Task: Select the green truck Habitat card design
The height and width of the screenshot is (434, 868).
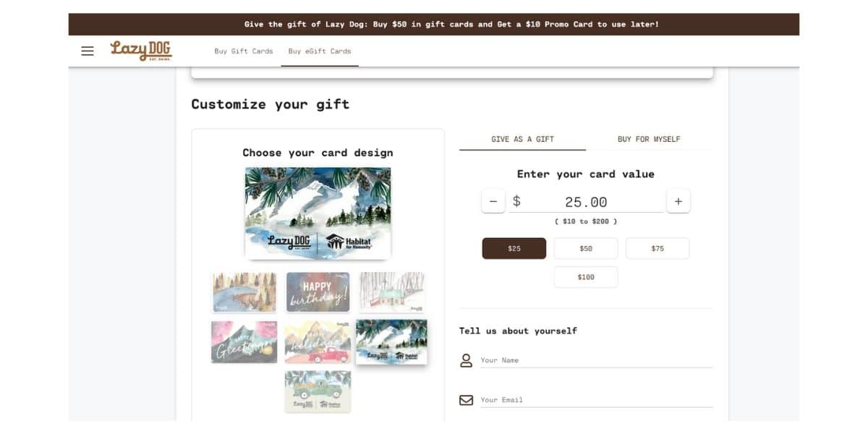Action: [318, 391]
